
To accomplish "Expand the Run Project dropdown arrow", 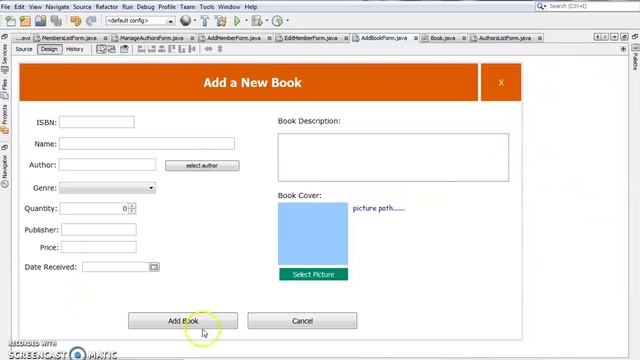I will point(246,21).
